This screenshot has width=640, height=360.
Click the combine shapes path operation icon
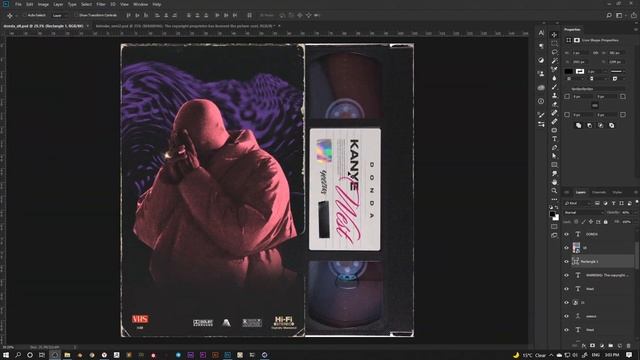pyautogui.click(x=578, y=125)
